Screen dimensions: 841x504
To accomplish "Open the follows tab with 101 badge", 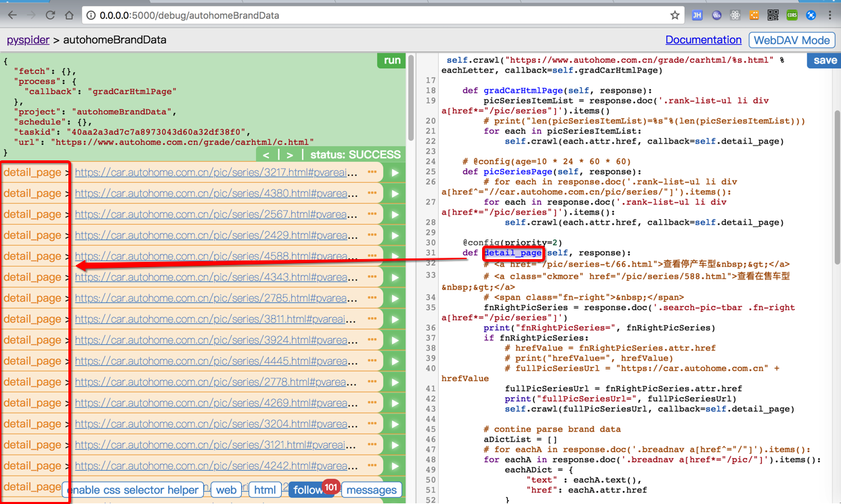I will (x=311, y=490).
